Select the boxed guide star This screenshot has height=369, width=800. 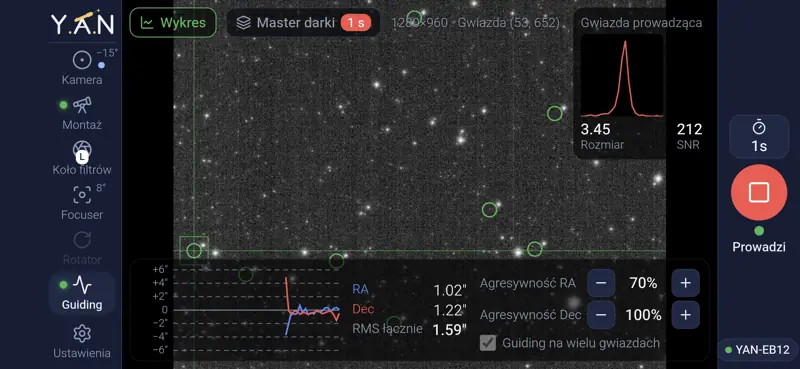click(x=194, y=251)
